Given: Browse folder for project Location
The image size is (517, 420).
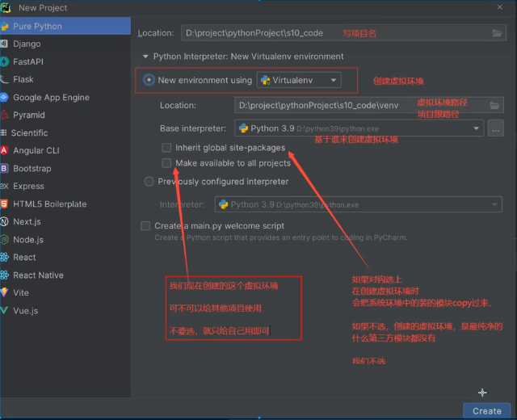Looking at the screenshot, I should tap(497, 33).
